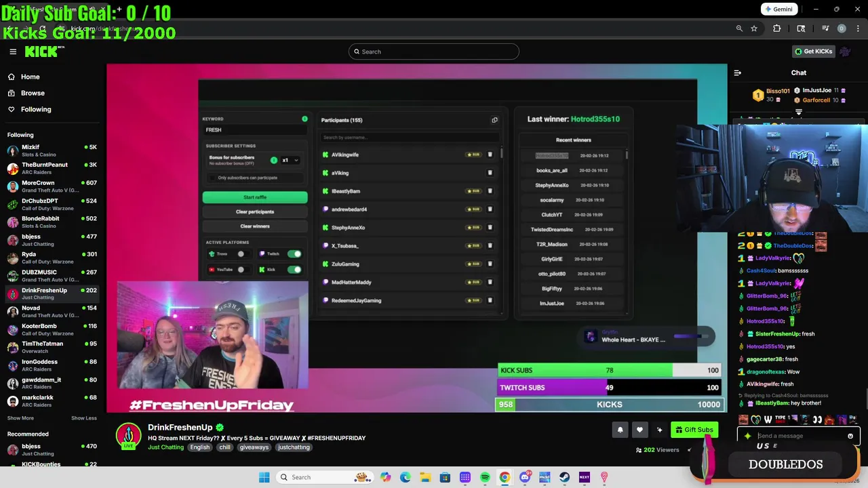868x488 pixels.
Task: Toggle the Twitch platform switch
Action: tap(294, 254)
